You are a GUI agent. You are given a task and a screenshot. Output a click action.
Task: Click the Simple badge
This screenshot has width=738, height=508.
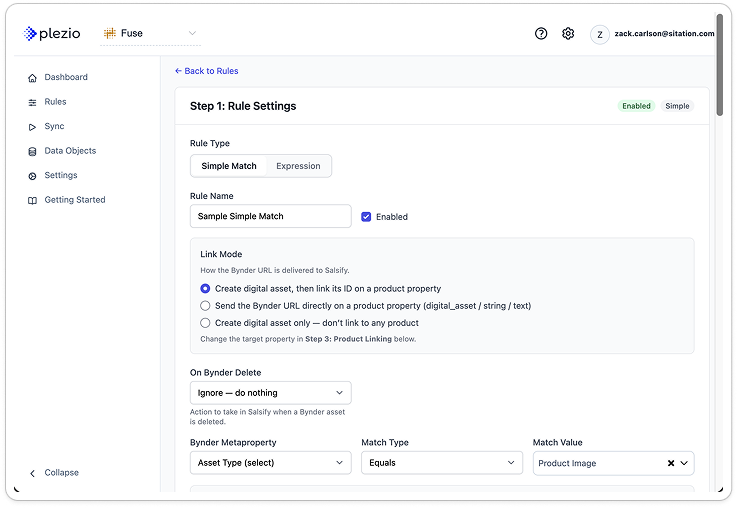click(x=677, y=106)
